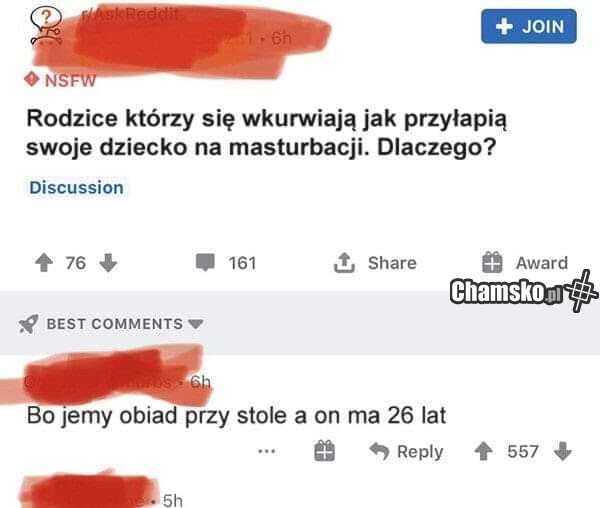Upvote the comment with 557 points
This screenshot has height=508, width=600.
click(x=484, y=451)
